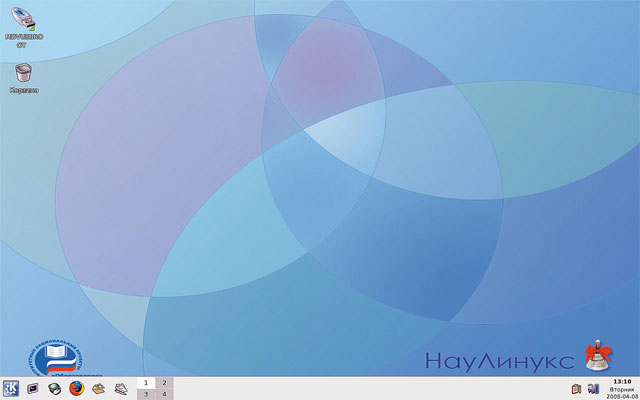Open the USB flash drive desktop icon
The image size is (640, 400).
click(x=24, y=18)
